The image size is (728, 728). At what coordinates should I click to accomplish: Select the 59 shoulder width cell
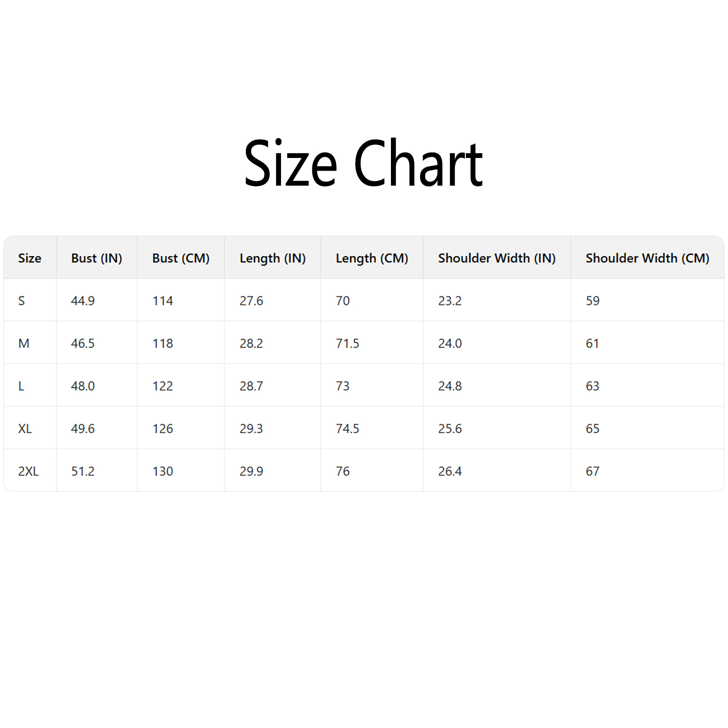click(x=592, y=301)
